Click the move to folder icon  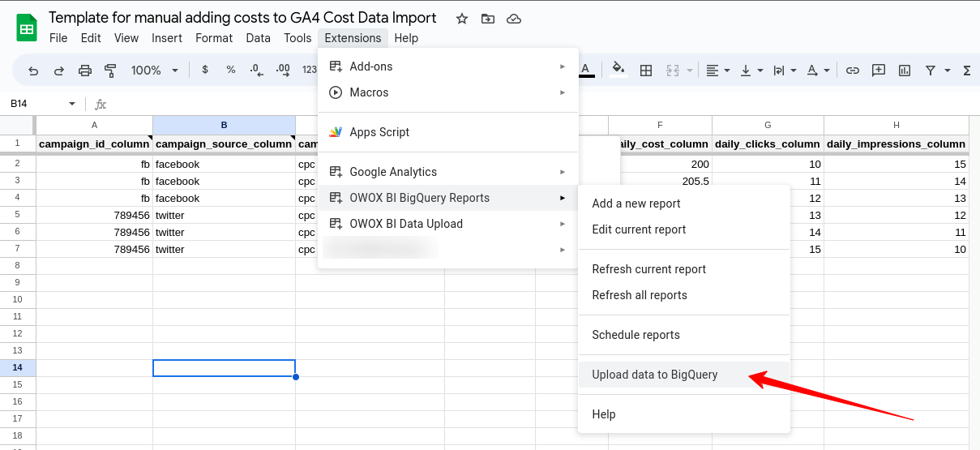coord(487,19)
